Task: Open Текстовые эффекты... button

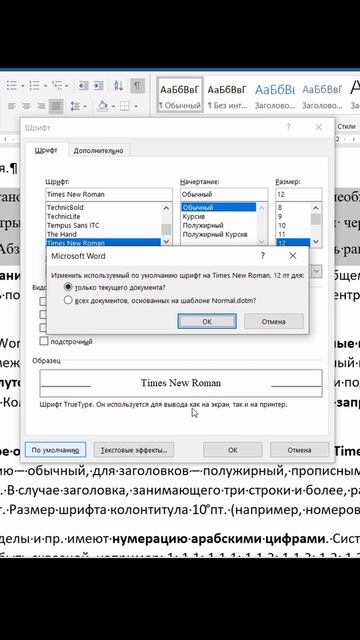Action: click(x=134, y=450)
